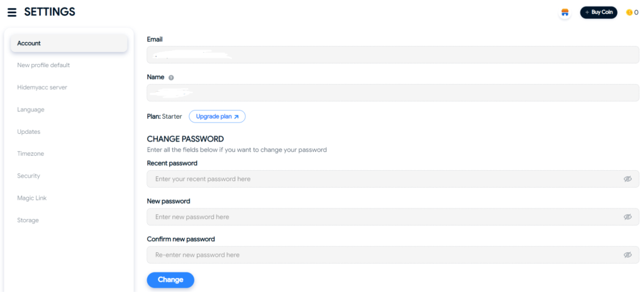Open the hamburger menu icon
This screenshot has width=644, height=292.
pos(13,13)
